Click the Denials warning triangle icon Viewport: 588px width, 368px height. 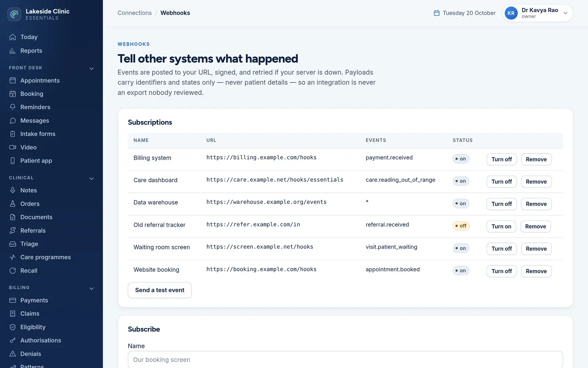(x=12, y=354)
